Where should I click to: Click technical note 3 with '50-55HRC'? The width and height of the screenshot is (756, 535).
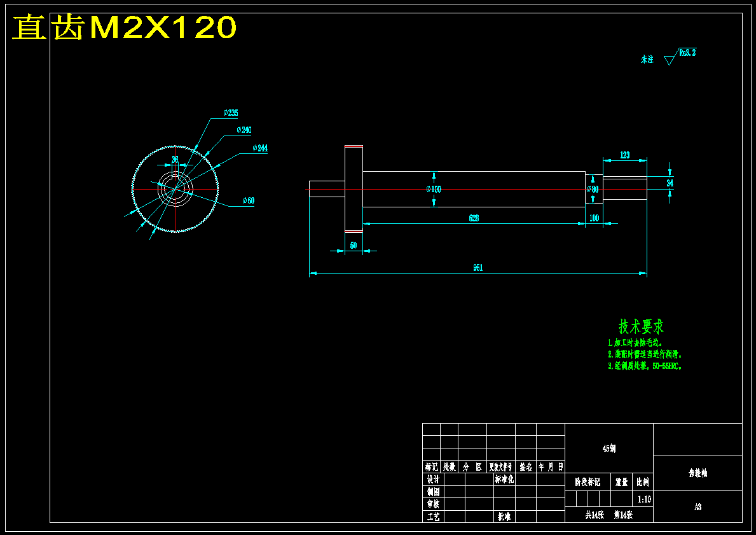pos(645,366)
